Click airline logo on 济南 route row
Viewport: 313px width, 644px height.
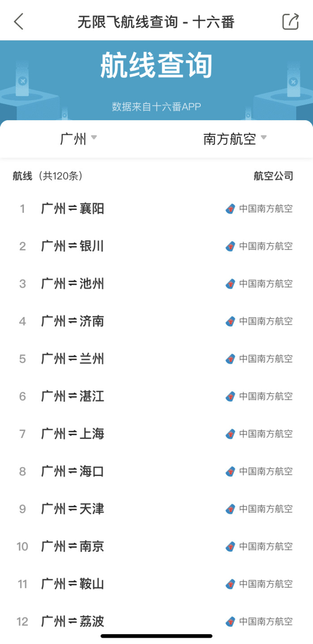click(x=230, y=321)
